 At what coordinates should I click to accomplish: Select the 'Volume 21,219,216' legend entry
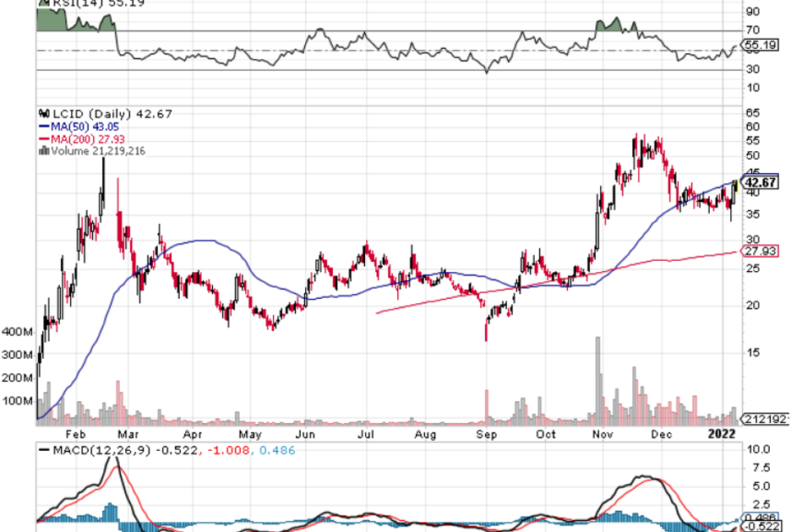point(98,151)
